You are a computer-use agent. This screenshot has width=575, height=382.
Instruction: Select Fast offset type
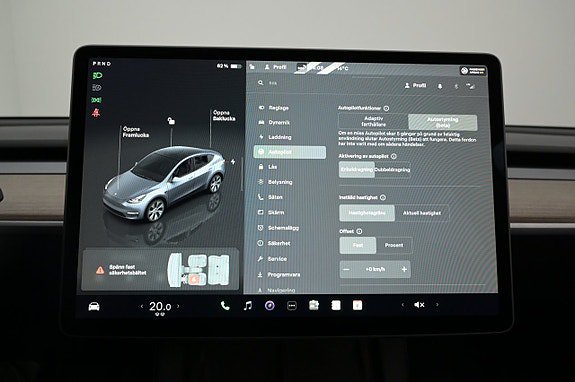pos(358,245)
